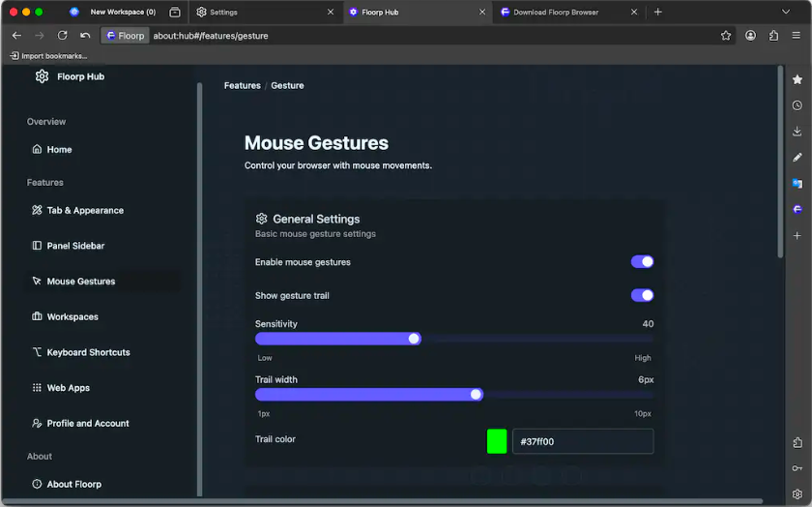Open the passwords key icon in sidebar

coord(797,468)
